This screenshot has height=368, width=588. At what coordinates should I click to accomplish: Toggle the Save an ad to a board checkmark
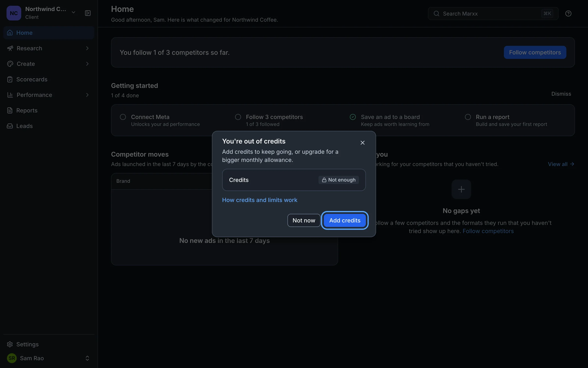(353, 117)
